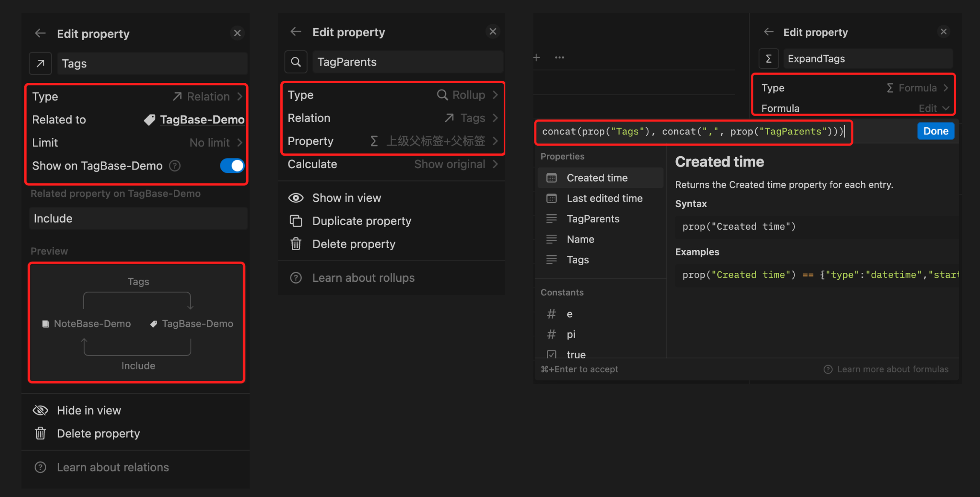
Task: Click prop("Created time") syntax snippet
Action: tap(739, 227)
